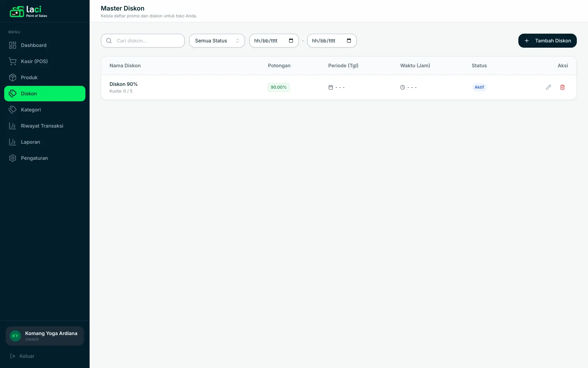Click the Laci Point of Sales logo
Image resolution: width=588 pixels, height=368 pixels.
click(28, 11)
